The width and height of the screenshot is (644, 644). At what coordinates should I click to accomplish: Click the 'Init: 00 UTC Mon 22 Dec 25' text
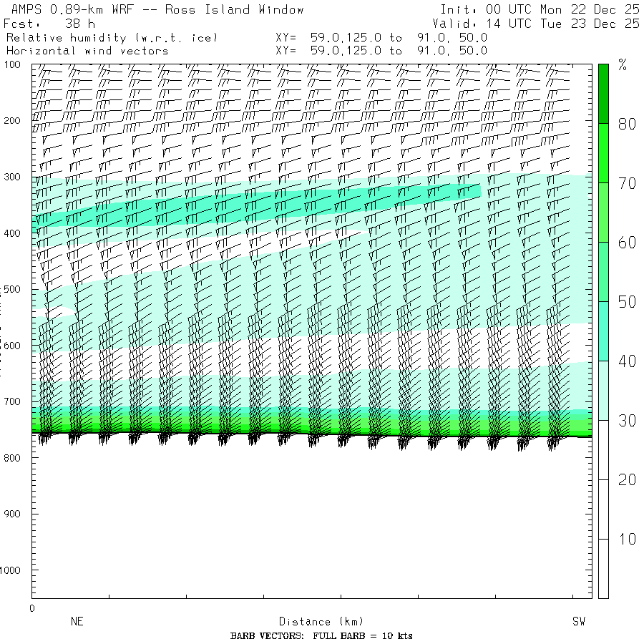[540, 10]
